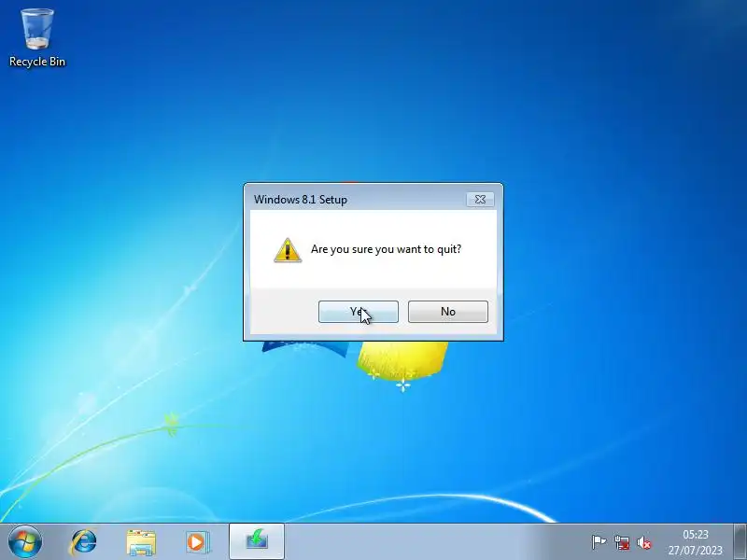Open Action Center flag icon in tray
Viewport: 747px width, 560px height.
point(599,542)
